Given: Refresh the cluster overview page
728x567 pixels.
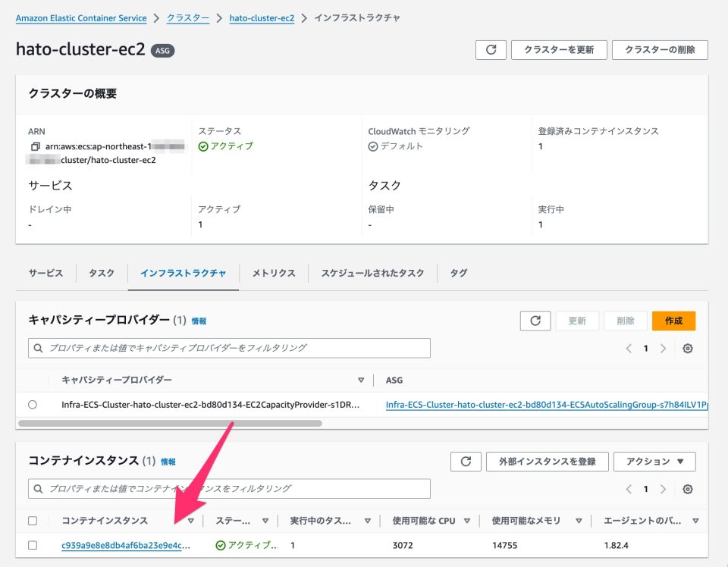Looking at the screenshot, I should [x=491, y=50].
